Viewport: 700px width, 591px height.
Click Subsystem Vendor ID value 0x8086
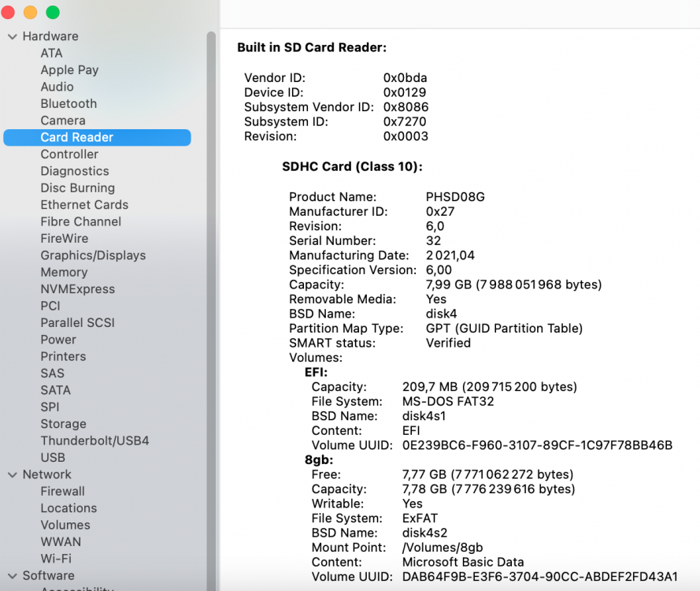tap(406, 107)
